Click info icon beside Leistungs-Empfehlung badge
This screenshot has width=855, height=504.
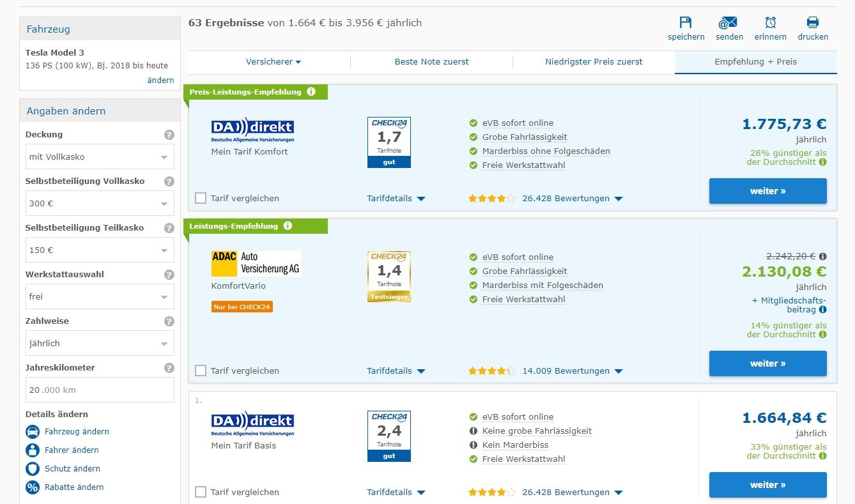pos(288,225)
